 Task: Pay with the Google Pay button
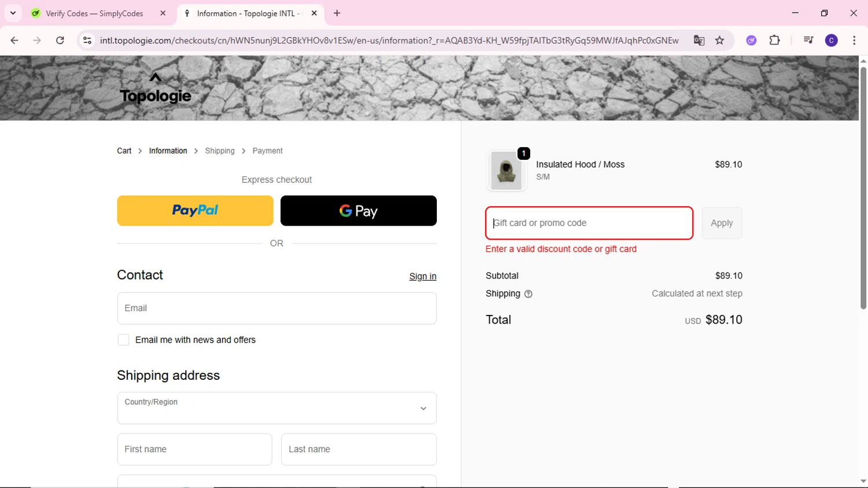359,211
